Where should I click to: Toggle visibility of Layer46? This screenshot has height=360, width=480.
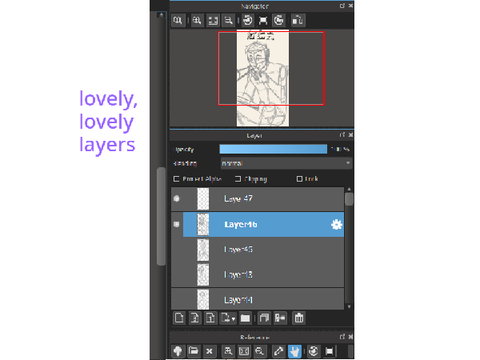[x=177, y=224]
